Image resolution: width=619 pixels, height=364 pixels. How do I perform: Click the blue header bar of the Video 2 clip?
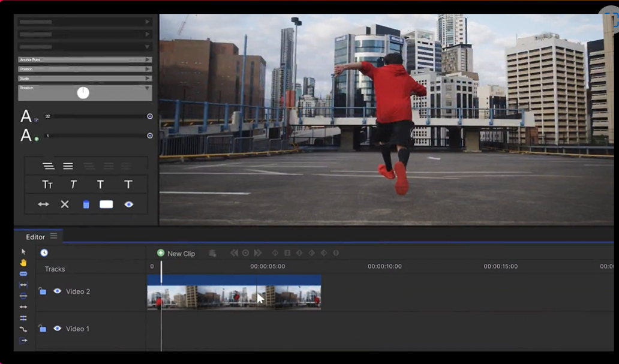(x=234, y=280)
